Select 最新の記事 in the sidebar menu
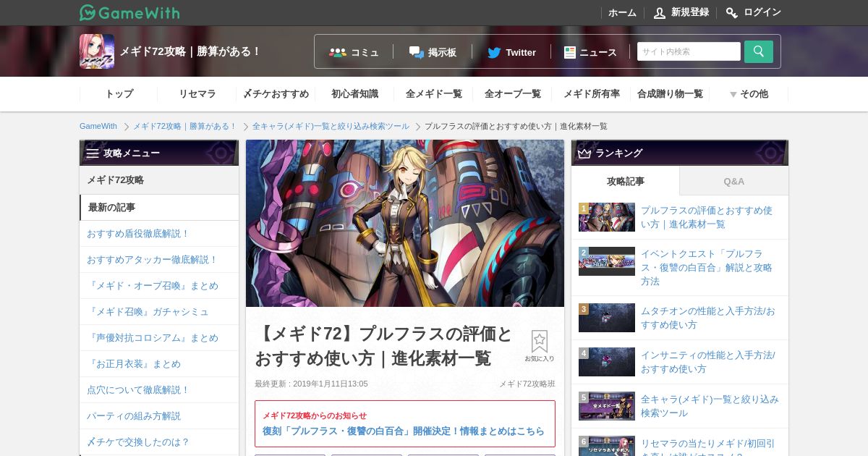 159,207
